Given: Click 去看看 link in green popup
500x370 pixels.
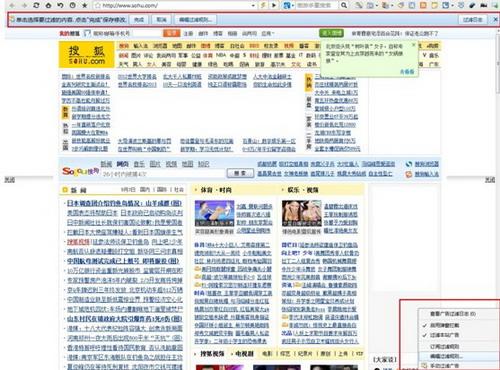Looking at the screenshot, I should point(407,71).
